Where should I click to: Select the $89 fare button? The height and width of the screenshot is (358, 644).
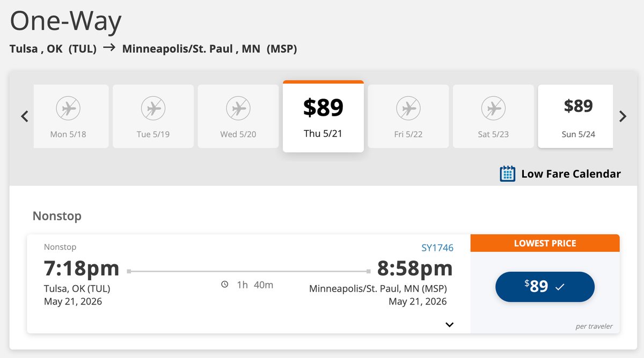click(x=545, y=287)
